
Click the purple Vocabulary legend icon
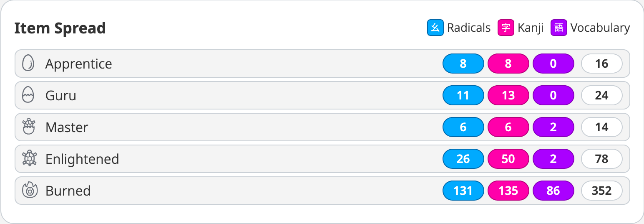pos(558,28)
